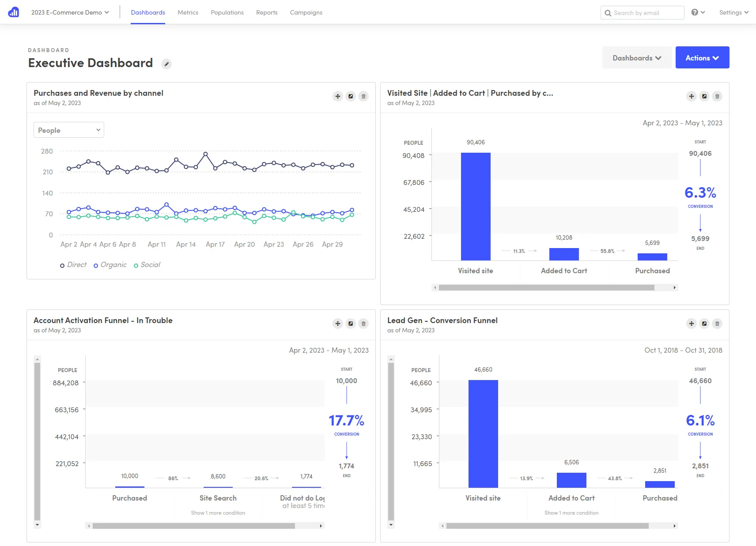
Task: Open the People chart type dropdown
Action: tap(68, 130)
